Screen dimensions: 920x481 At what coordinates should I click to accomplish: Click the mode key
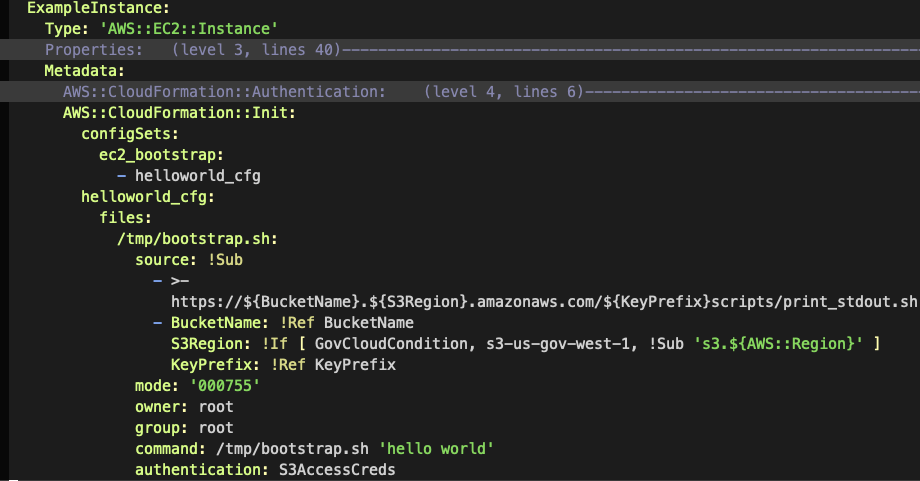157,386
